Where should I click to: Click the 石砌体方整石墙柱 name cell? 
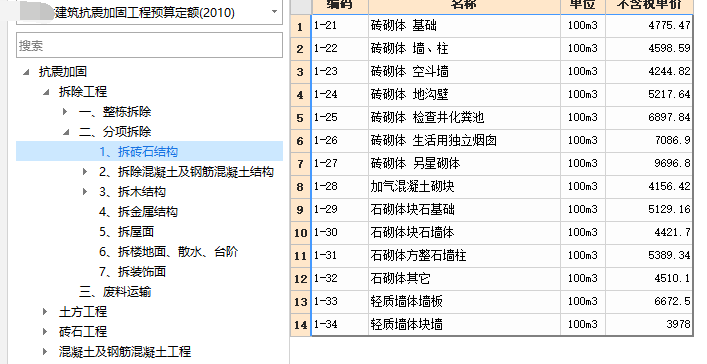(x=464, y=256)
